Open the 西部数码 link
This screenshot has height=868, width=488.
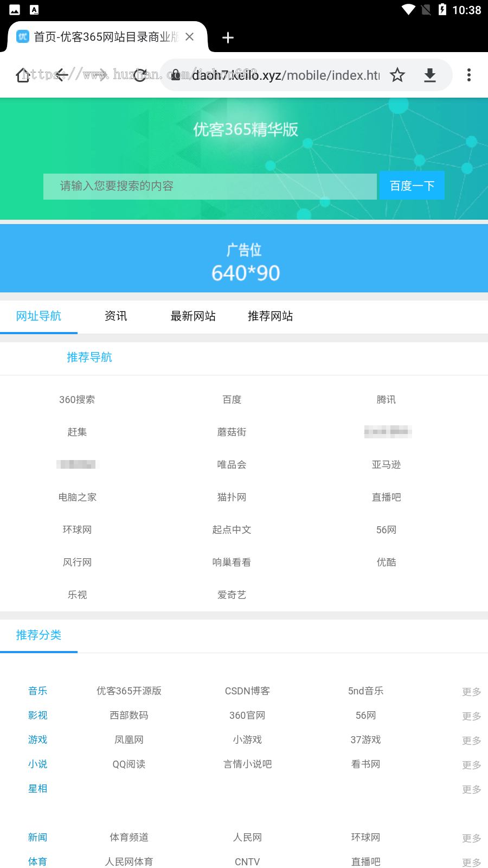[x=129, y=716]
